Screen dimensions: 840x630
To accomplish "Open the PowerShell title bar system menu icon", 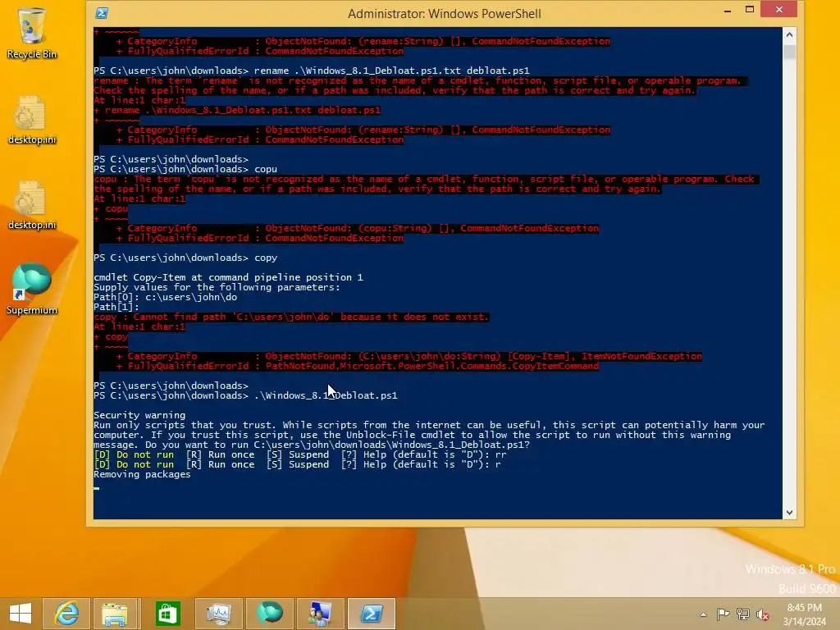I will (x=102, y=13).
